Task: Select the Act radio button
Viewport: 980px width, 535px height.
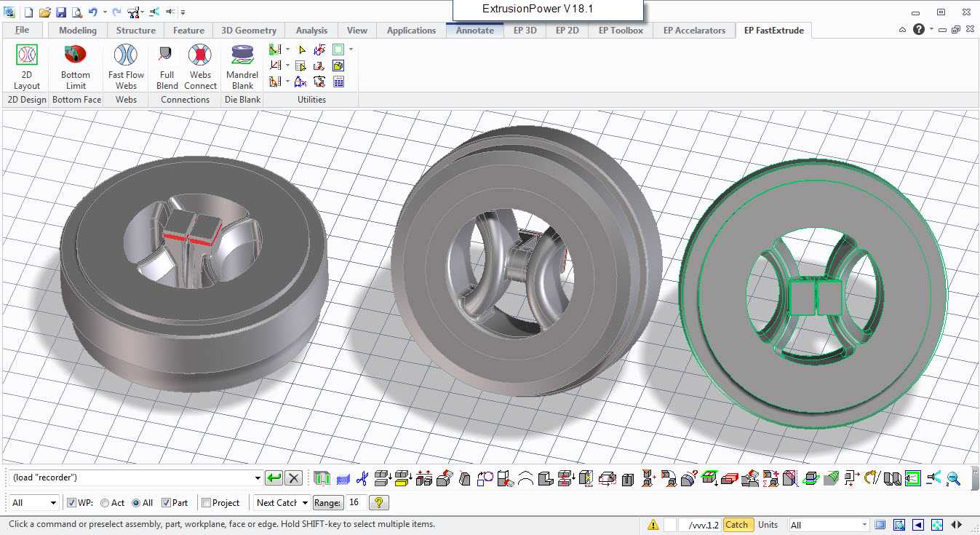Action: (105, 503)
